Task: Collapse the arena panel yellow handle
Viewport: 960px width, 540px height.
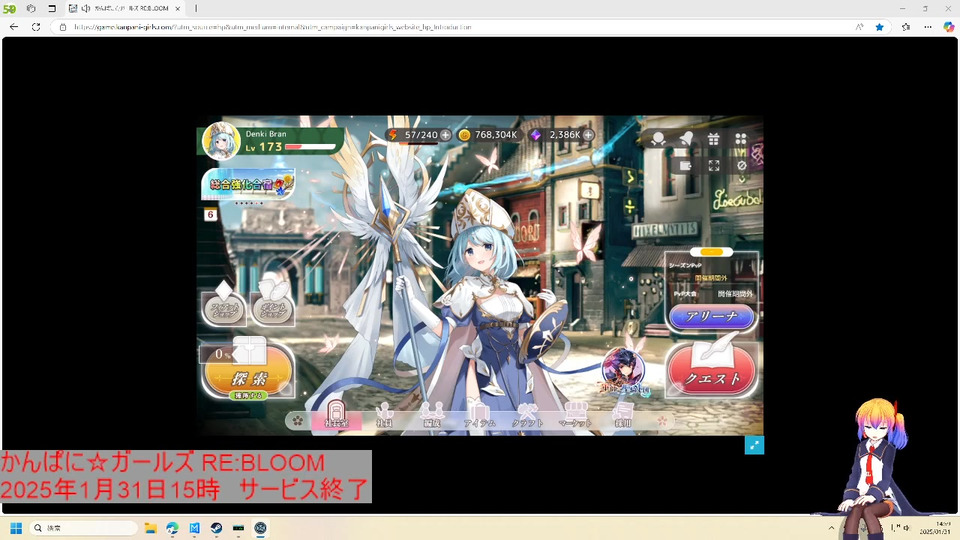Action: [x=711, y=252]
